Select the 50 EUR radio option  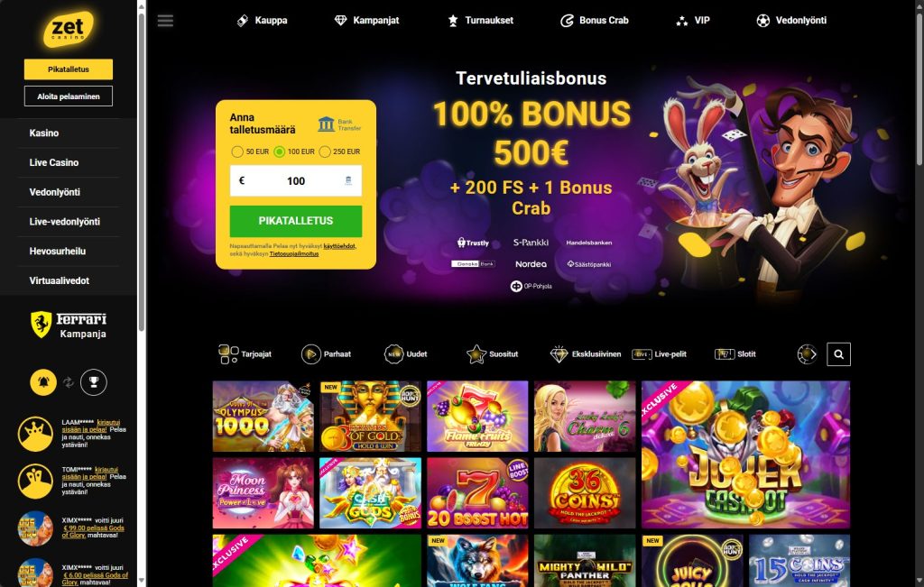coord(237,151)
